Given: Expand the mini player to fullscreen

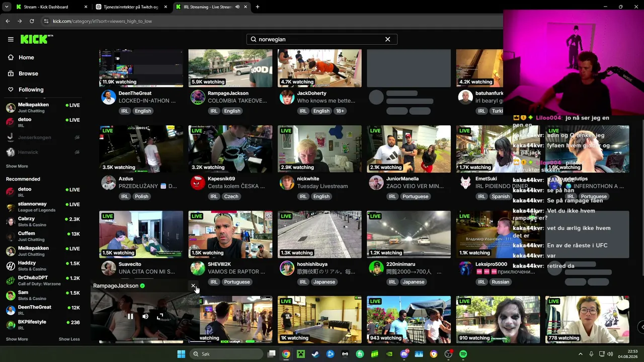Looking at the screenshot, I should pos(160,316).
